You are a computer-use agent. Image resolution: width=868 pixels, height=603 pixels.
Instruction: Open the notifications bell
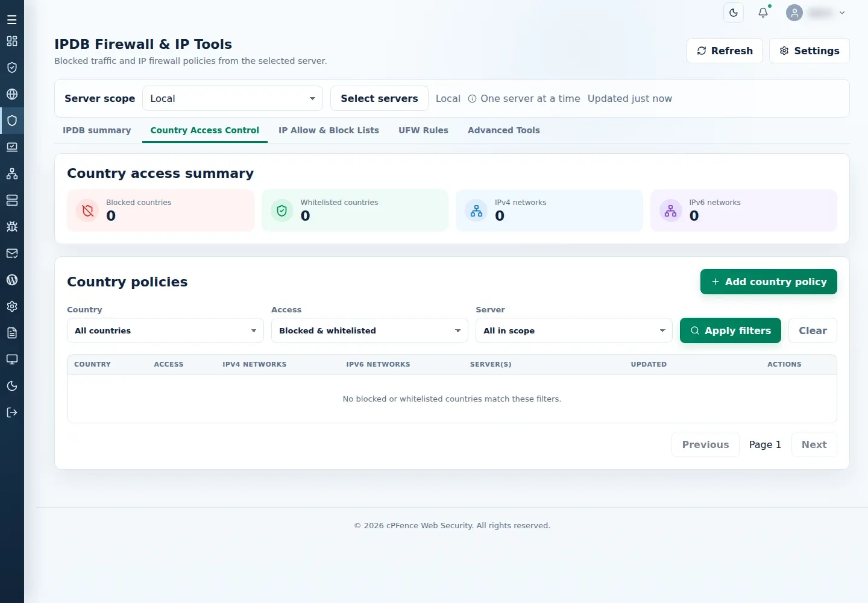pyautogui.click(x=763, y=13)
